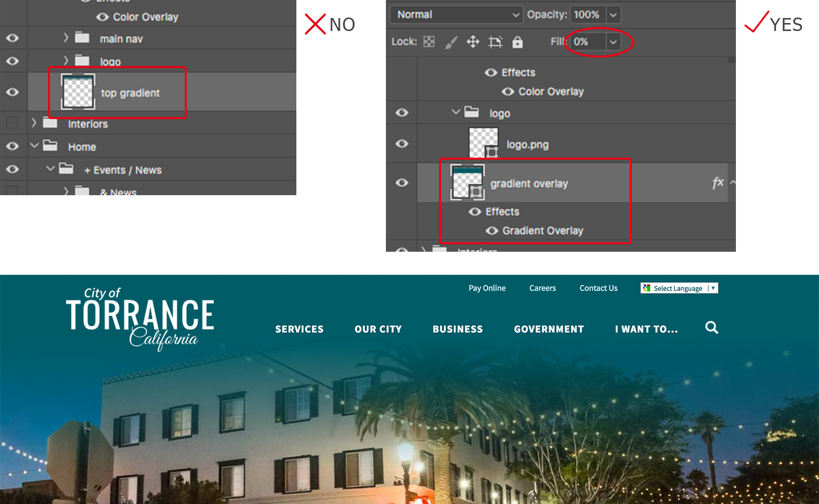Hide the Home group via eye icon

pos(13,146)
